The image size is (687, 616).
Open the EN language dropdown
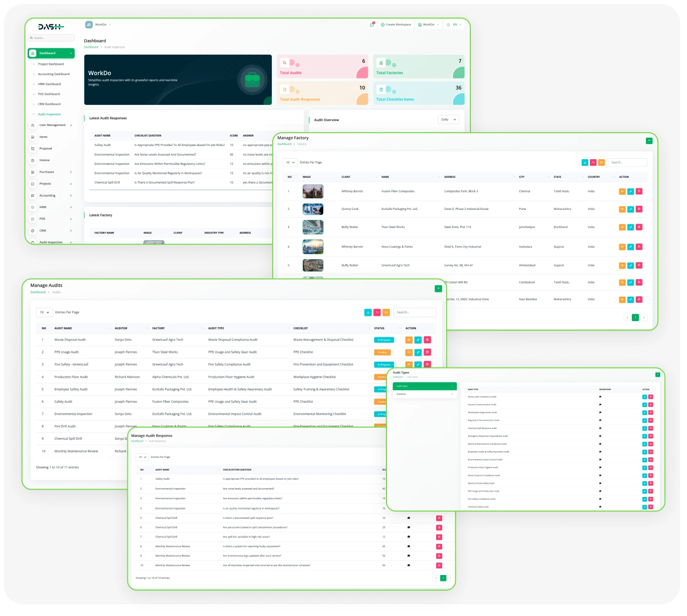[x=454, y=24]
